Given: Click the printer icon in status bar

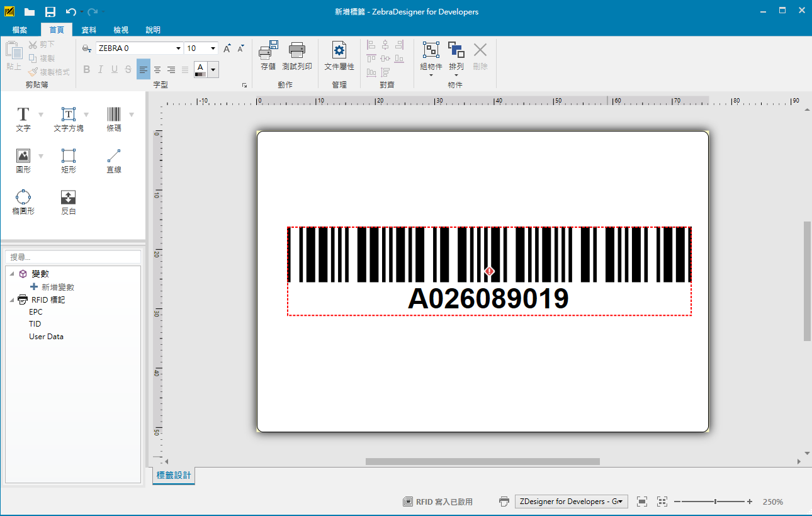Looking at the screenshot, I should [504, 502].
